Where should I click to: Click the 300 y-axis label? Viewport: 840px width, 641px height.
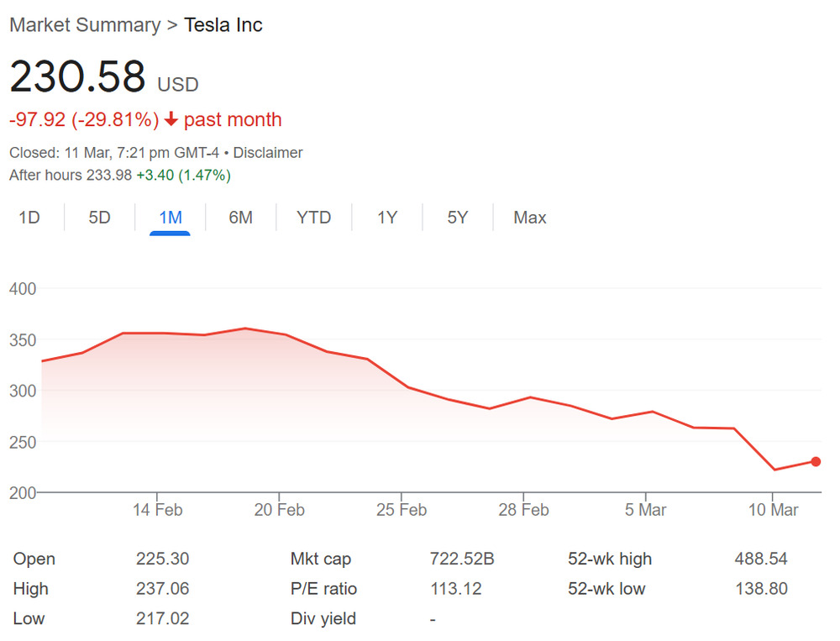pyautogui.click(x=23, y=391)
